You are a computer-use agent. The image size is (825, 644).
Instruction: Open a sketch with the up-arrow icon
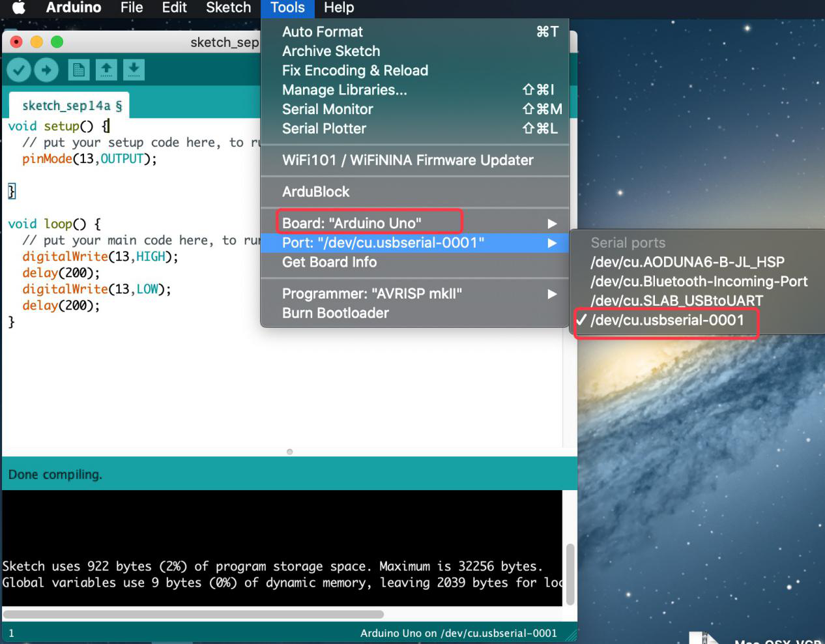pyautogui.click(x=106, y=70)
